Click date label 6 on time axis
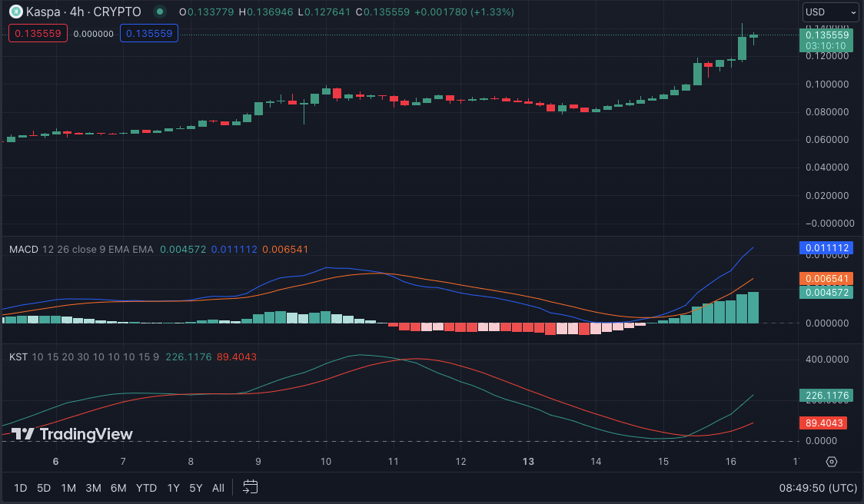 [x=55, y=462]
